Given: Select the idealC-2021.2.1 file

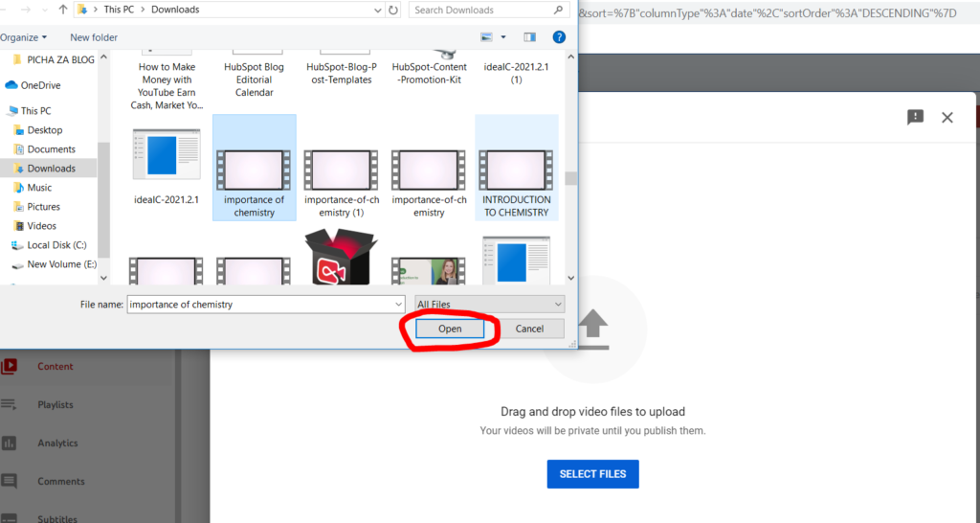Looking at the screenshot, I should [167, 167].
